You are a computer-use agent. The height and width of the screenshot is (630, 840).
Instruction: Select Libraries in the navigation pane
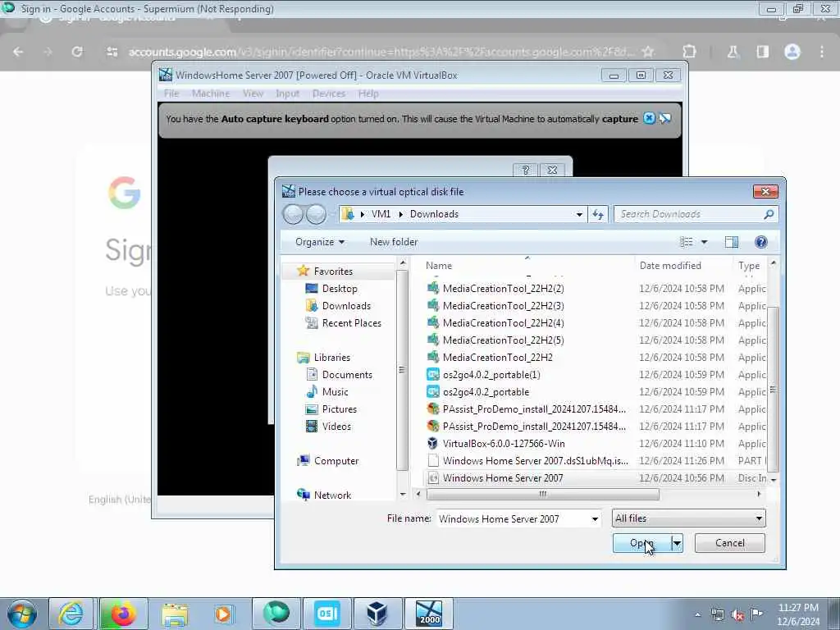pos(331,358)
